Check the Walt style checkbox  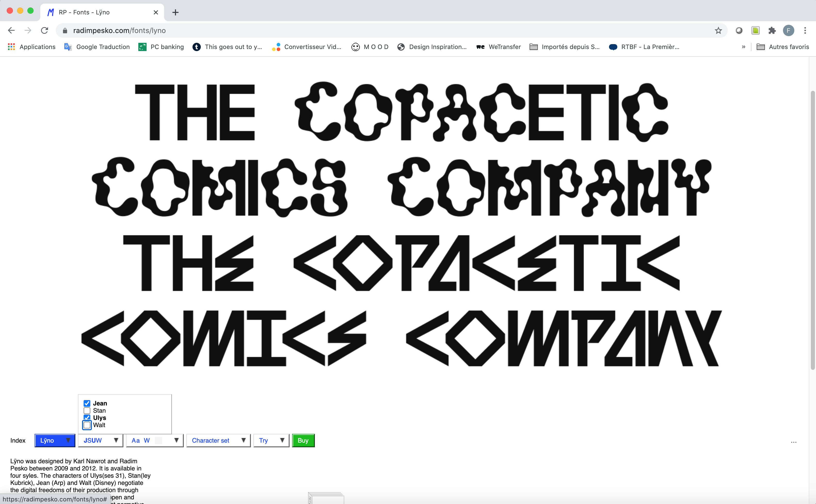click(x=87, y=425)
